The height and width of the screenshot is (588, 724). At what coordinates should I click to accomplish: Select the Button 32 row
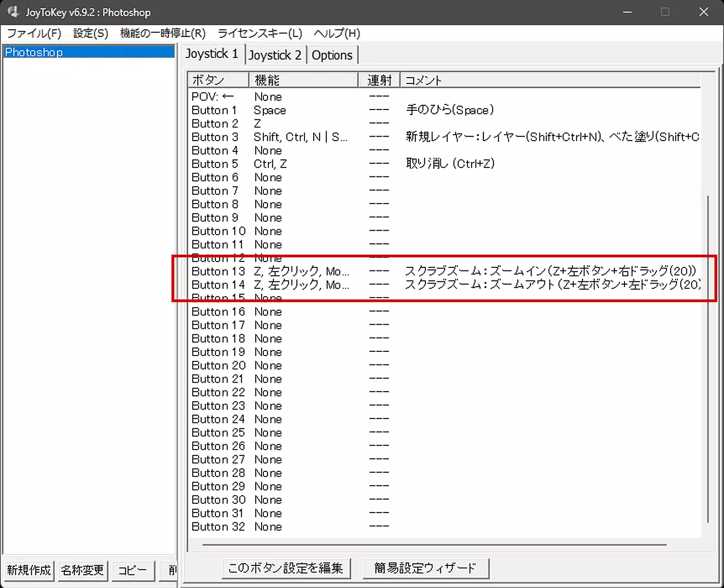(444, 527)
